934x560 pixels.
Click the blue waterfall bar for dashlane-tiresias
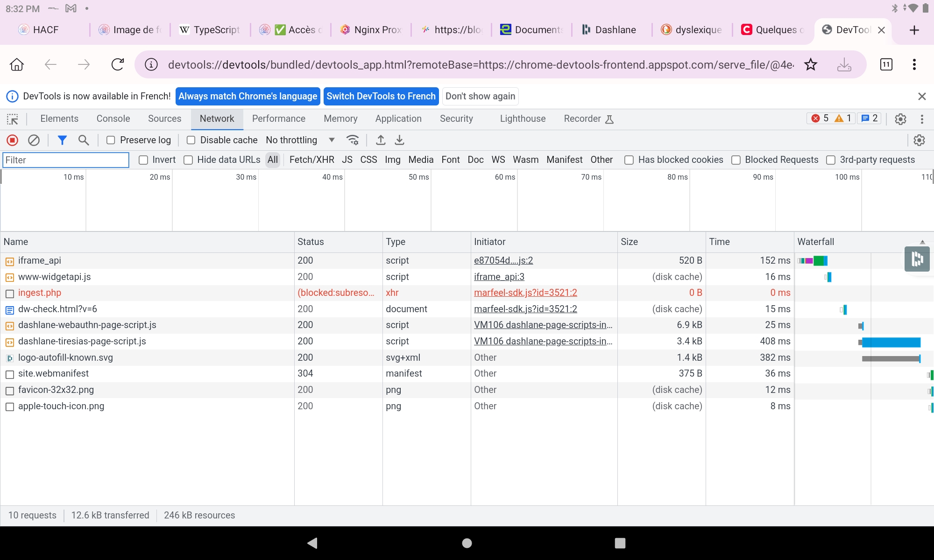click(891, 342)
